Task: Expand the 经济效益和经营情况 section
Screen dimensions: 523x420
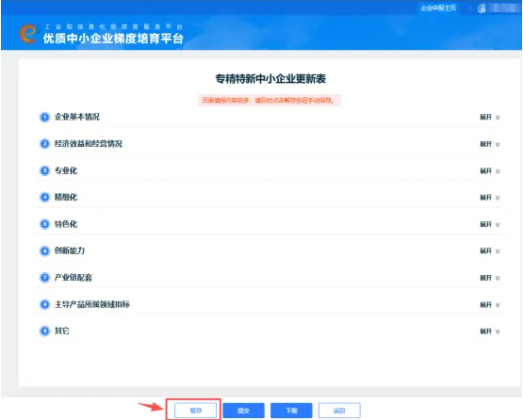Action: 490,144
